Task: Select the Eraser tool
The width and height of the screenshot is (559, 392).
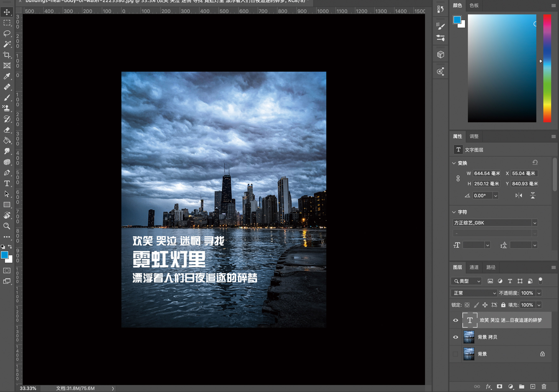Action: pos(7,130)
